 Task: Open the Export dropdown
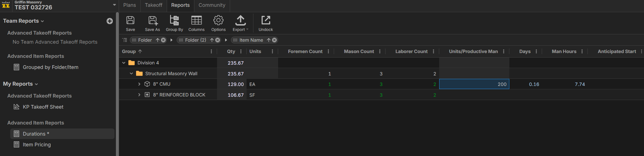point(240,23)
